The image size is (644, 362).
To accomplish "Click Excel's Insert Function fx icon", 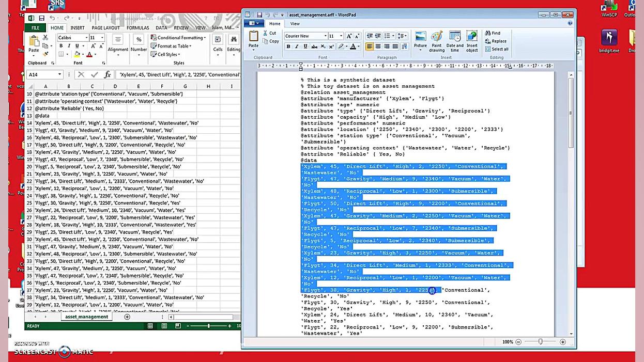I will pyautogui.click(x=107, y=74).
